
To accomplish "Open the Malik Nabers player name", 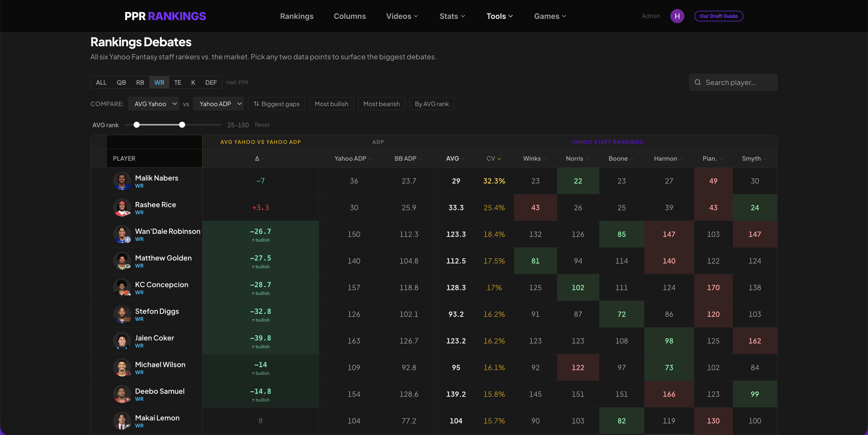I will tap(157, 178).
